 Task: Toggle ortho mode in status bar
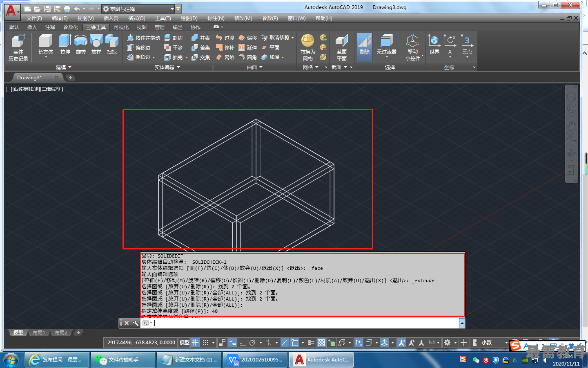tap(243, 343)
